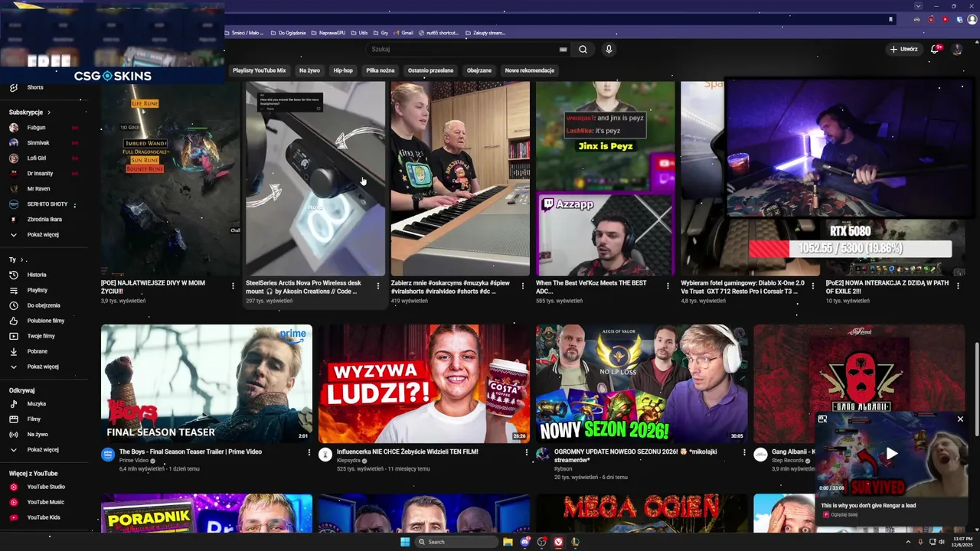Open Filmy under Odkrywaj
Viewport: 980px width, 551px height.
click(34, 419)
